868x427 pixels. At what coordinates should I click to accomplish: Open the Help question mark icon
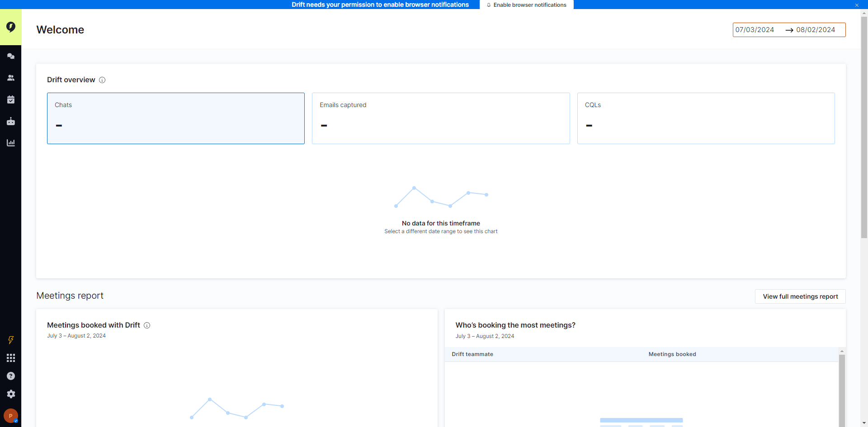coord(11,376)
